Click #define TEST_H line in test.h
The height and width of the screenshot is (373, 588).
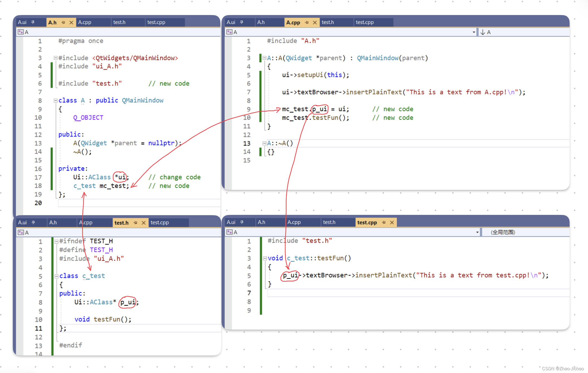[86, 250]
